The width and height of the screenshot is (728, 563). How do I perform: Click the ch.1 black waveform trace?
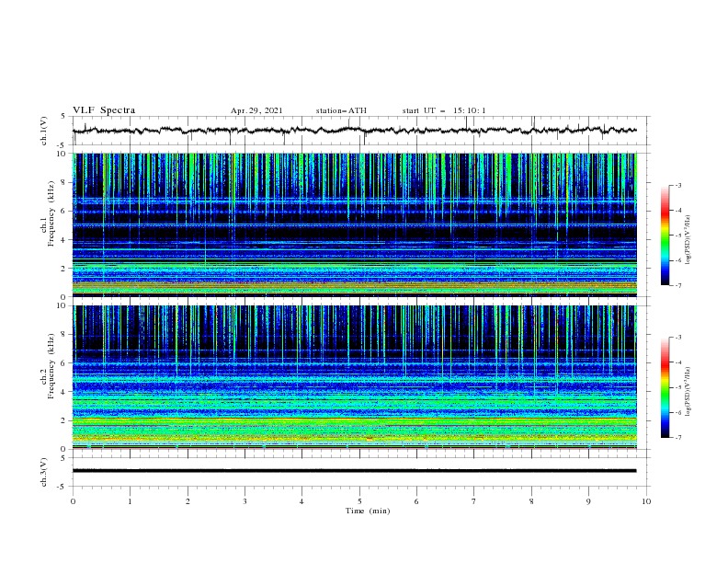point(355,131)
